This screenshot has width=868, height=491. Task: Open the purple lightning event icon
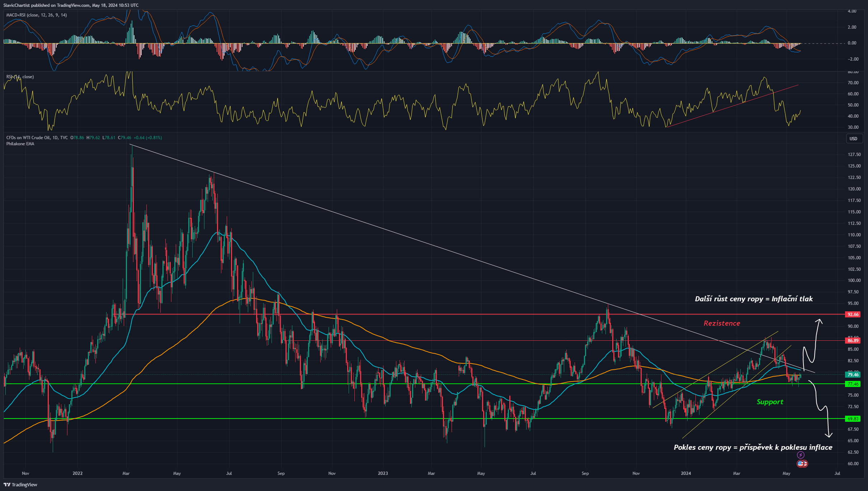tap(801, 455)
